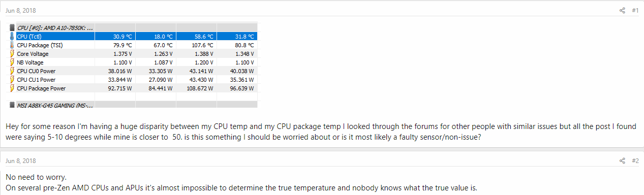Click the Jun 8, 2018 date of second post
This screenshot has width=644, height=195.
[21, 161]
